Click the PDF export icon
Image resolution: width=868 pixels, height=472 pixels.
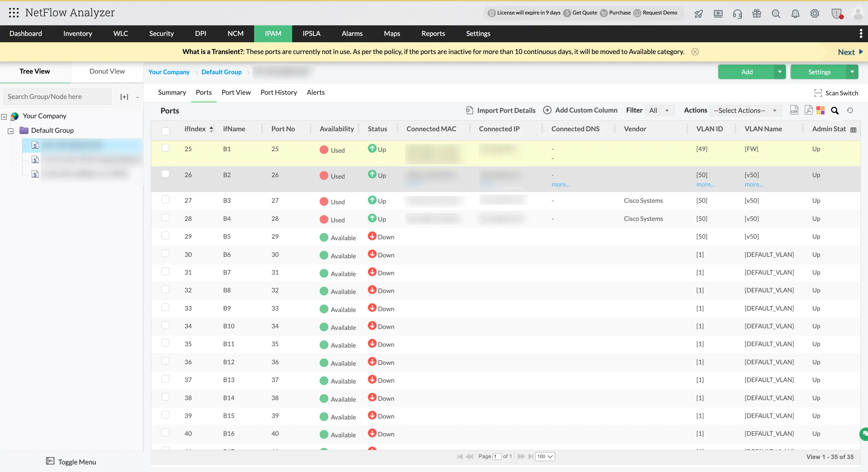(808, 110)
